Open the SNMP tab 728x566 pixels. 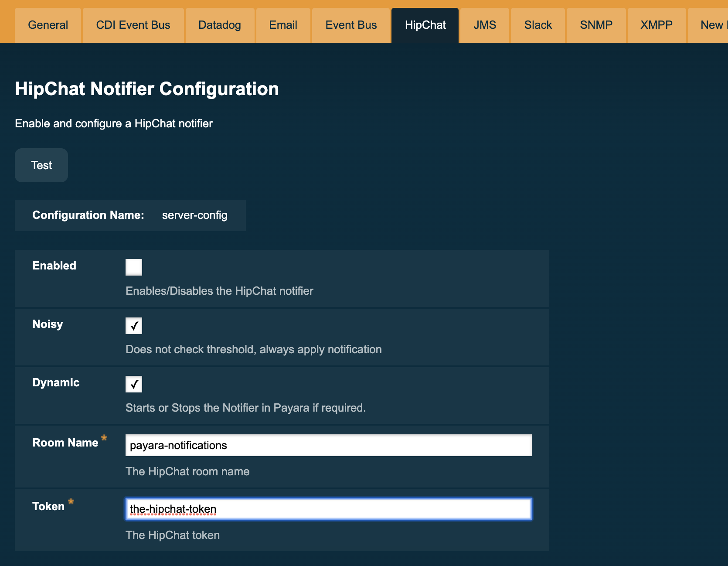(596, 25)
